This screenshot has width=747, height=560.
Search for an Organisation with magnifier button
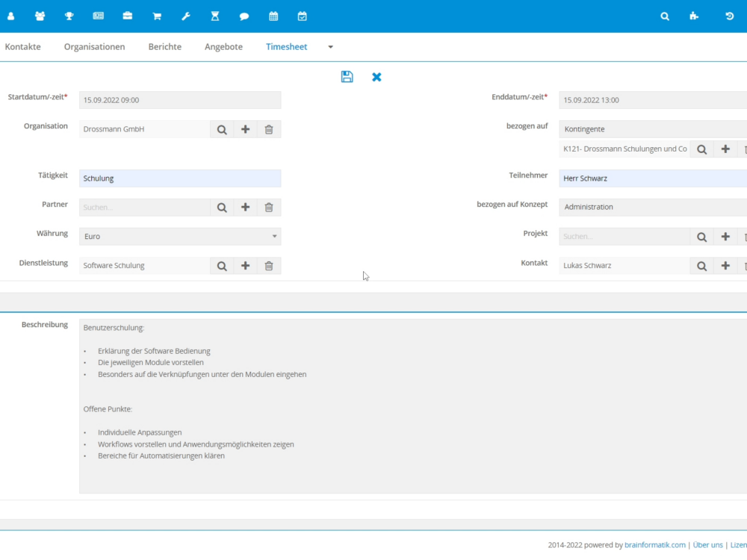[x=222, y=129]
